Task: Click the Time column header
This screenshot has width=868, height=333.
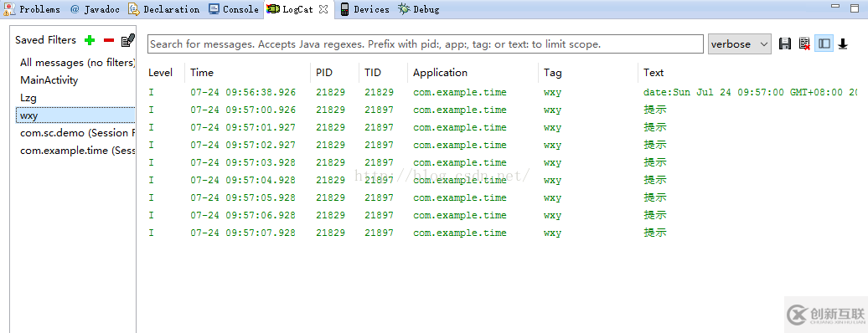Action: pos(201,73)
